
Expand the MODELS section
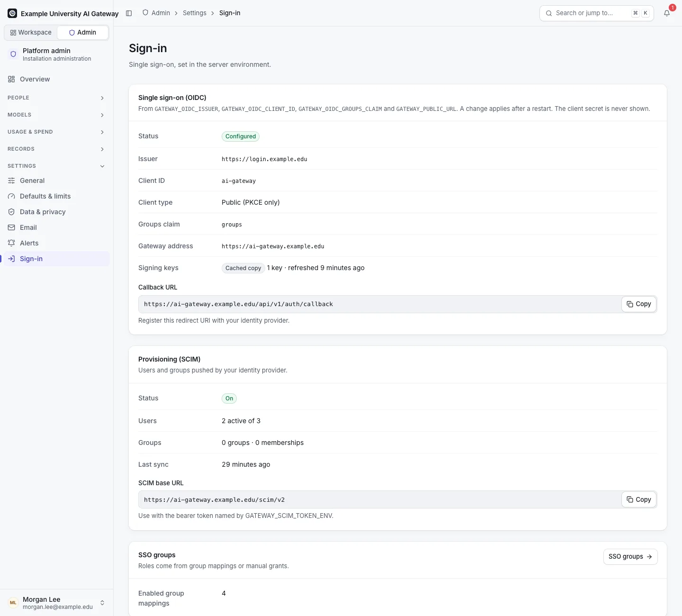(x=57, y=115)
